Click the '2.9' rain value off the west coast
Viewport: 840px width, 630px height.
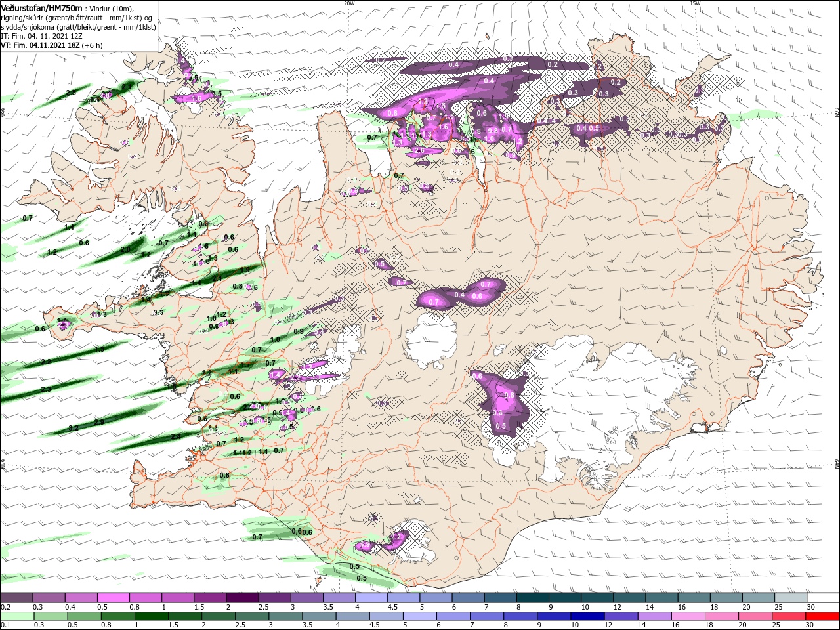pos(99,422)
